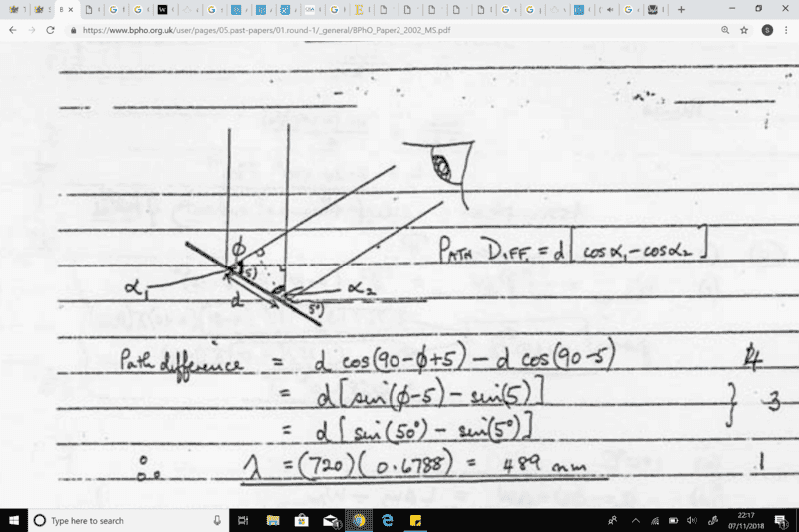799x532 pixels.
Task: Open Microsoft Store from the taskbar
Action: (302, 520)
